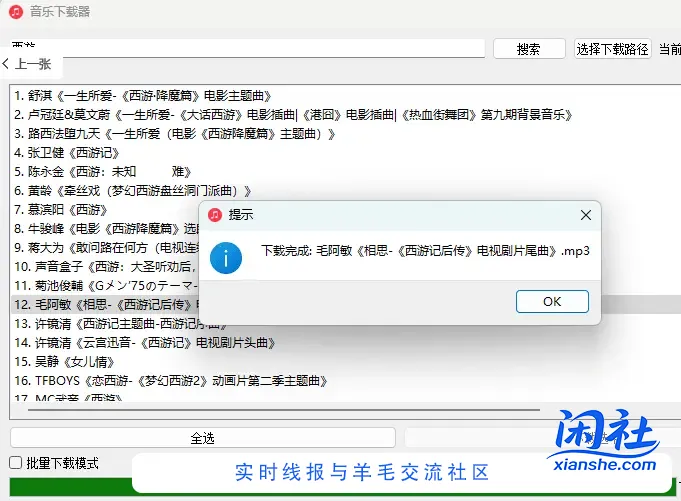Select song 15 吴静《女儿情》
Image resolution: width=681 pixels, height=501 pixels.
click(x=64, y=362)
